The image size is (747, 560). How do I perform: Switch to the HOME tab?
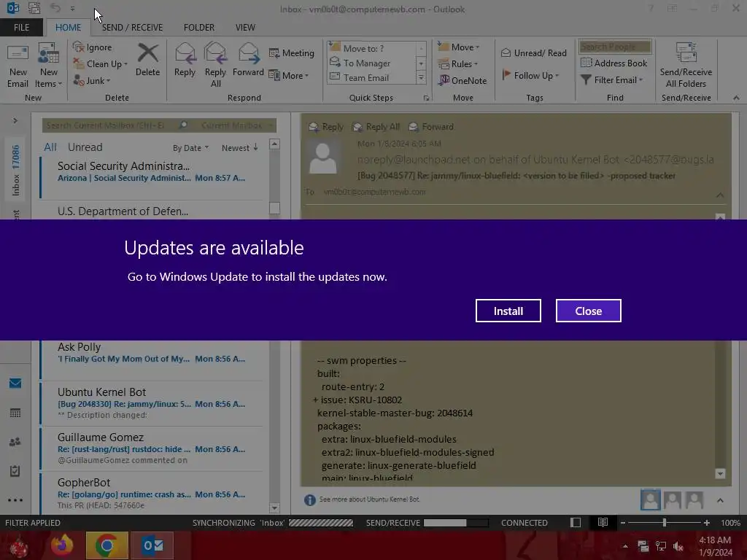pyautogui.click(x=68, y=27)
